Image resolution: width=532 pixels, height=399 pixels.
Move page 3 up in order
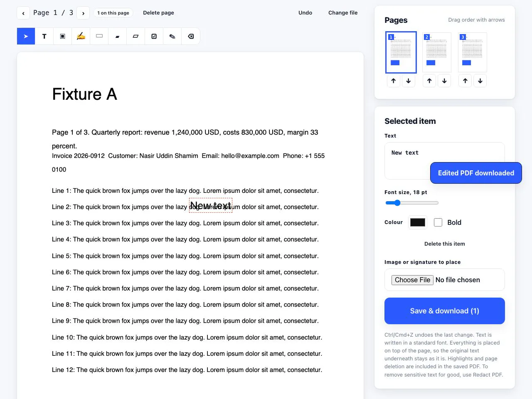[465, 81]
